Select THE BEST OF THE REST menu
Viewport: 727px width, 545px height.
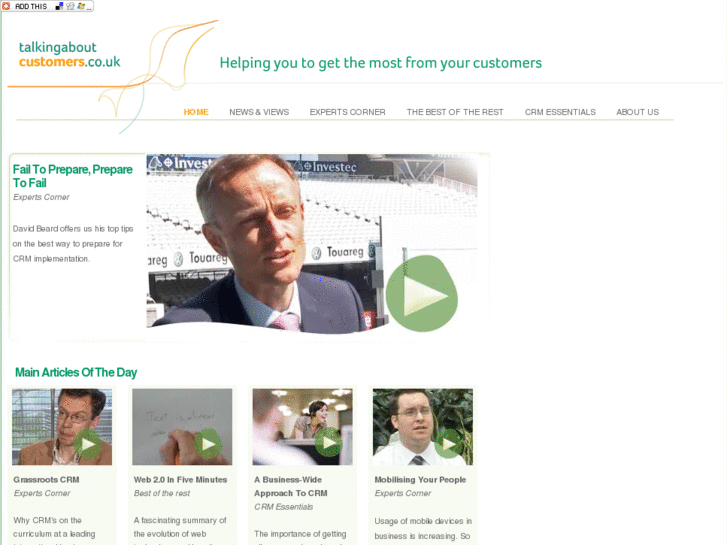[455, 112]
